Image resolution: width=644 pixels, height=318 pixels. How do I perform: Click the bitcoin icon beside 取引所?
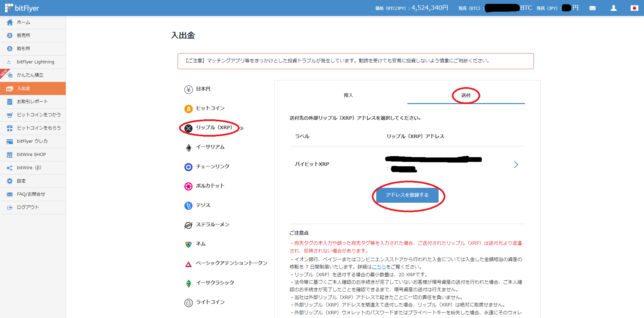point(10,49)
